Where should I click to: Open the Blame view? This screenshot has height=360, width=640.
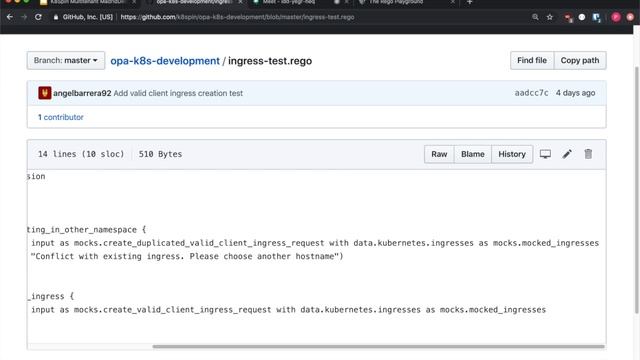coord(473,154)
